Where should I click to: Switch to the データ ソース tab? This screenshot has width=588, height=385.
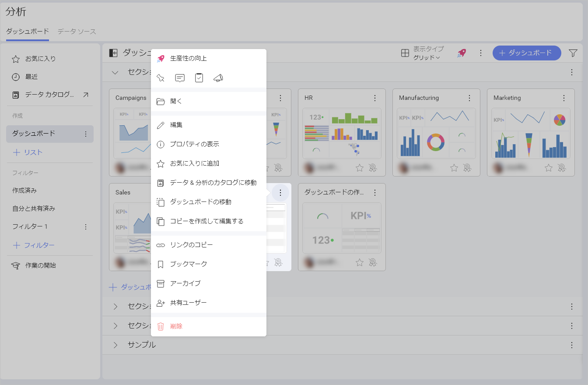pos(77,32)
